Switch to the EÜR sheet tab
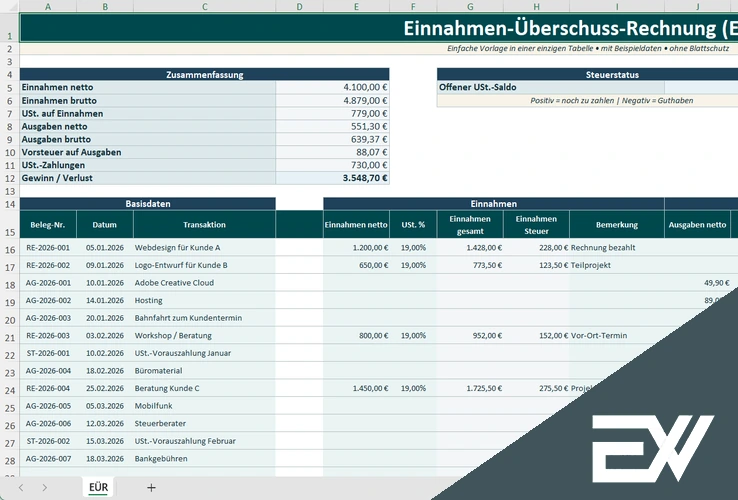 click(x=99, y=487)
